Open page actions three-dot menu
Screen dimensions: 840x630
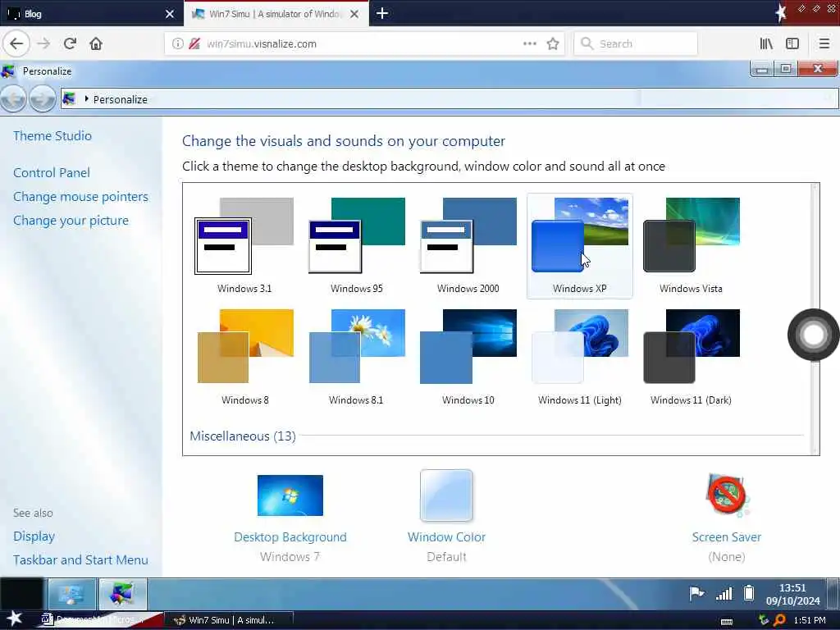pos(530,43)
